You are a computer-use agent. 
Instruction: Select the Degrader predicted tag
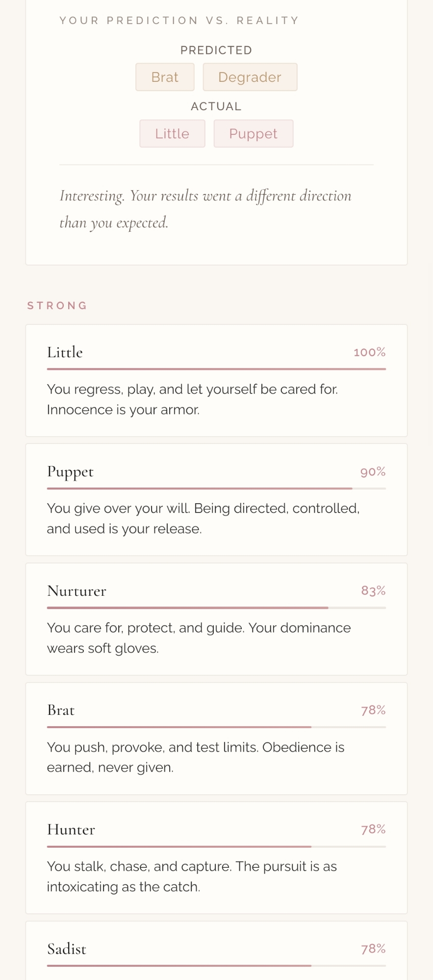click(250, 77)
